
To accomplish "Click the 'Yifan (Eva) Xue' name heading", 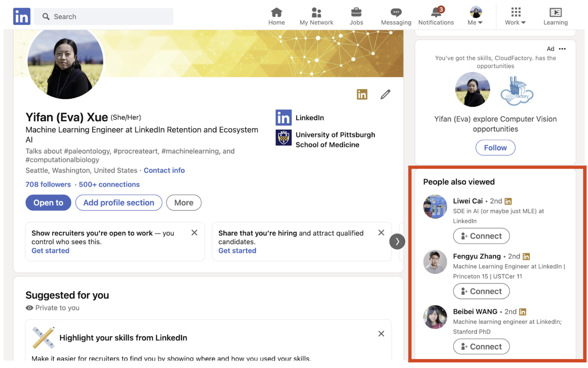I will coord(67,117).
